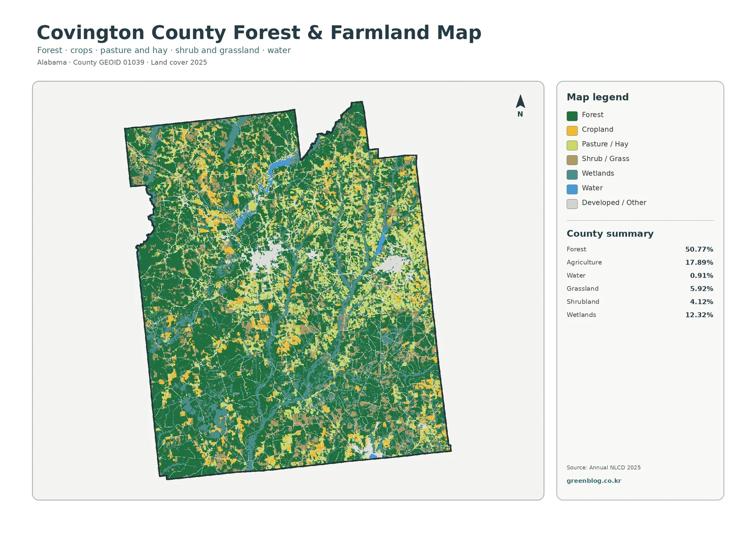Click the 'Grassland' summary row label
756x535 pixels.
pos(583,289)
